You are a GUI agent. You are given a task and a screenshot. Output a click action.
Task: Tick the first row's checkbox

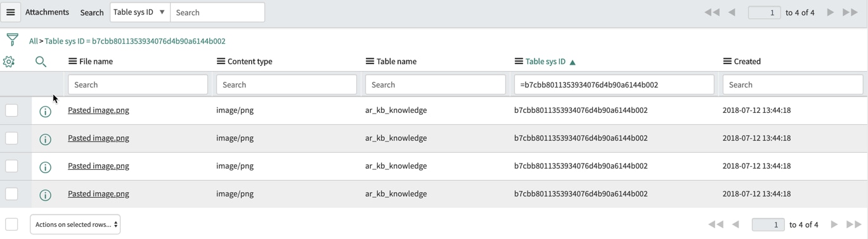[x=11, y=110]
